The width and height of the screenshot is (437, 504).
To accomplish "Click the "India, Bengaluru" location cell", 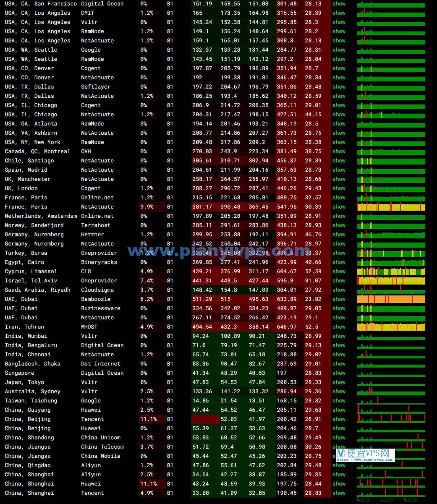I will [x=31, y=345].
